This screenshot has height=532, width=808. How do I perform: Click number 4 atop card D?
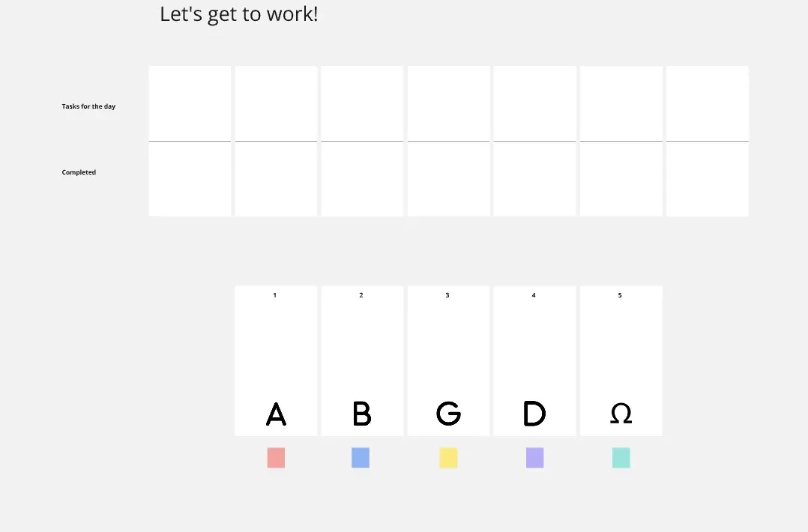tap(534, 295)
